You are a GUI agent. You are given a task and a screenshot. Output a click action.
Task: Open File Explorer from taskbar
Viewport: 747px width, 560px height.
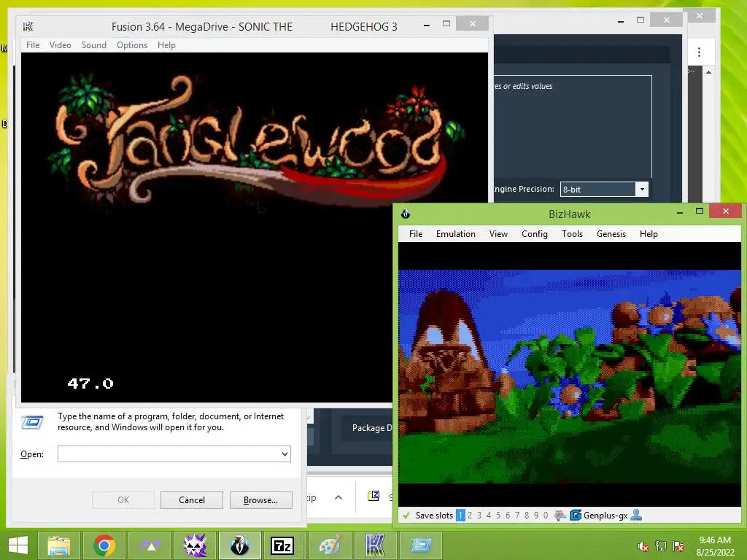pos(60,545)
